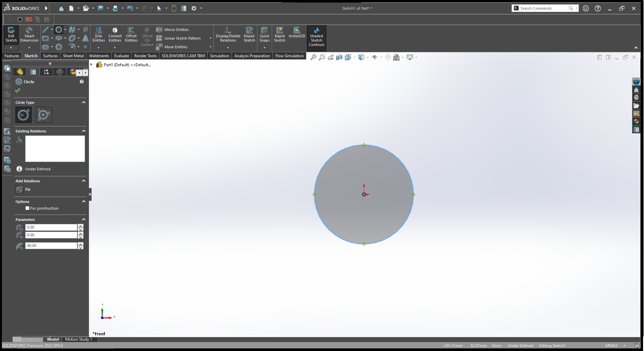Click the Convert Entities icon

coord(115,34)
